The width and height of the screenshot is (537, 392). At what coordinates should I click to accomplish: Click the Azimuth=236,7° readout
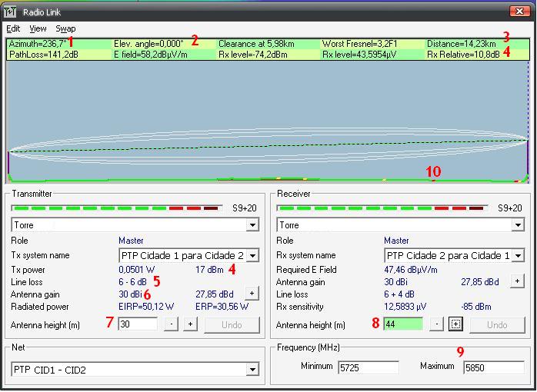(38, 44)
